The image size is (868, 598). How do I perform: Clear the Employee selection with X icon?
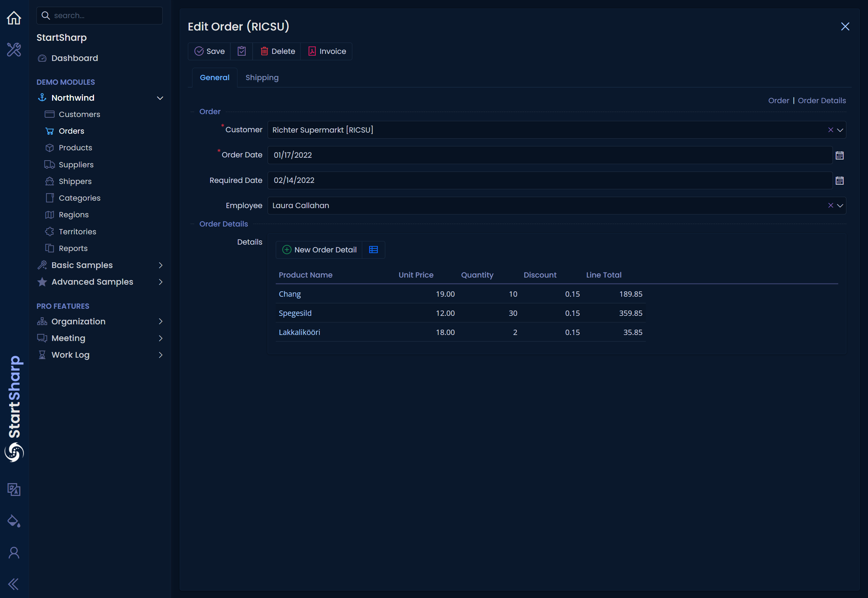tap(831, 205)
